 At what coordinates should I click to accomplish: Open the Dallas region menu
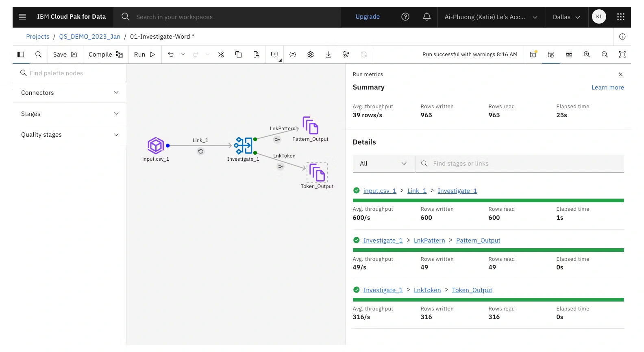(566, 17)
